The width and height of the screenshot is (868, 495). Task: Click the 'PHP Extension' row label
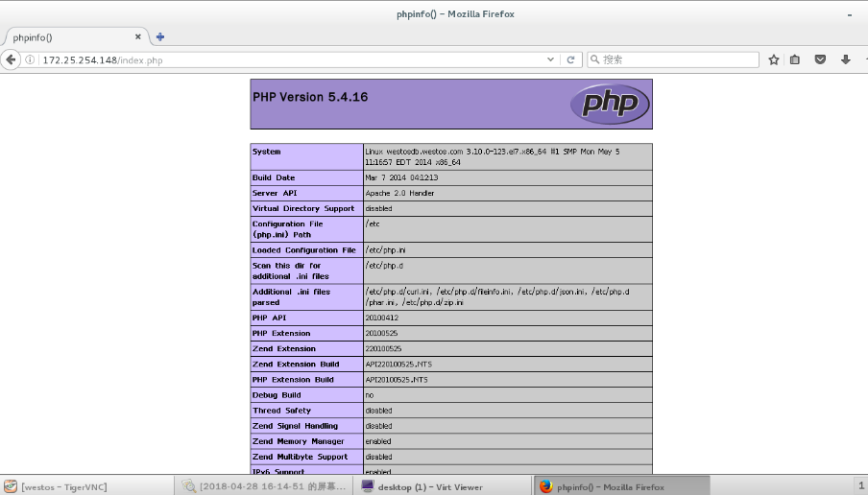(x=281, y=334)
